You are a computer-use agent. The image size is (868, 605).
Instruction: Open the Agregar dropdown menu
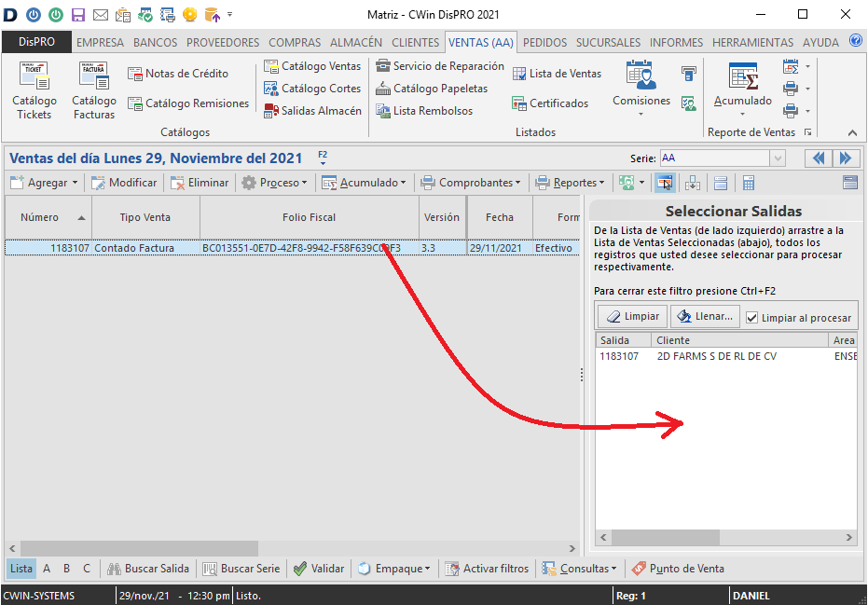[x=44, y=183]
